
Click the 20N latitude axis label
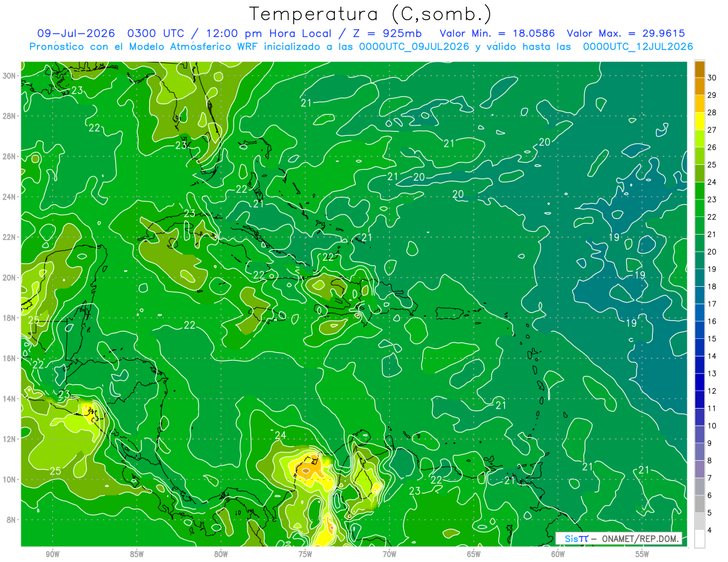coord(9,277)
